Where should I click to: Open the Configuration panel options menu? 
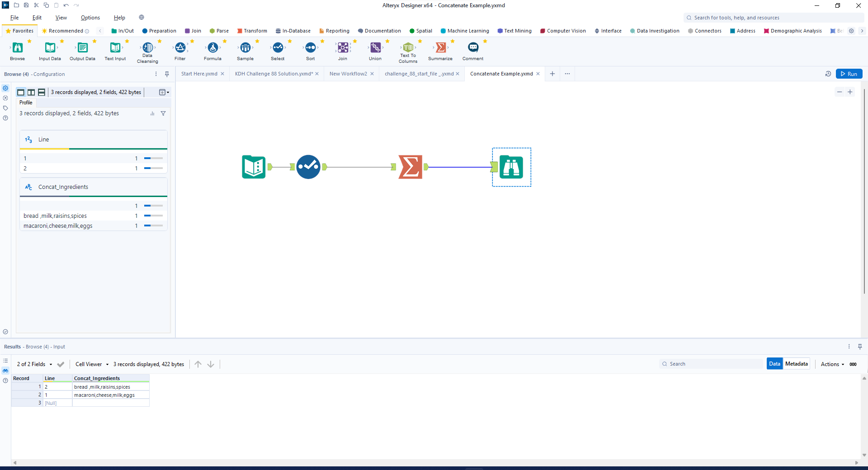click(156, 74)
